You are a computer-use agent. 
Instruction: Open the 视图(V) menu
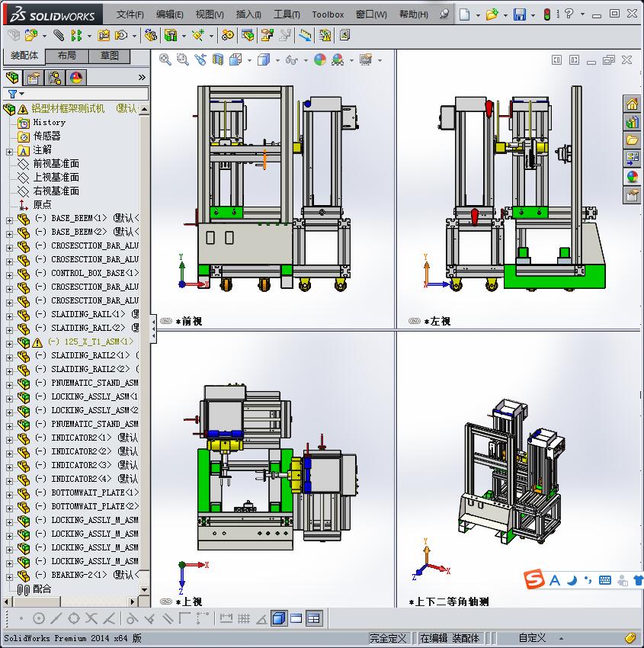pyautogui.click(x=210, y=14)
